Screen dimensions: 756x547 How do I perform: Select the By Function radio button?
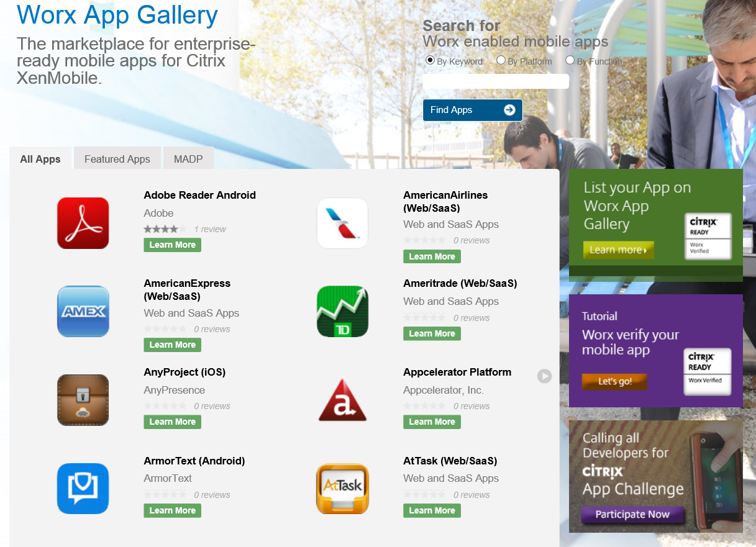[570, 60]
